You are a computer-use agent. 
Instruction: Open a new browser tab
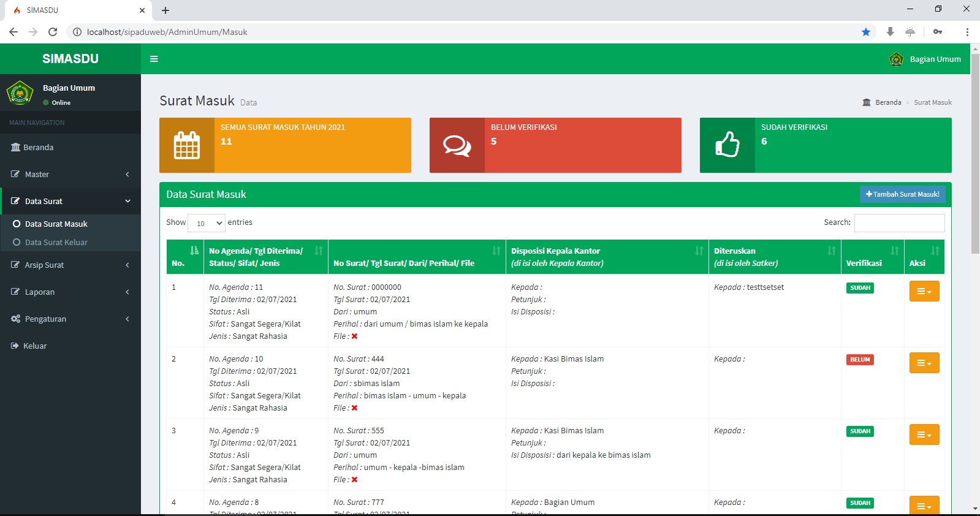[x=165, y=10]
